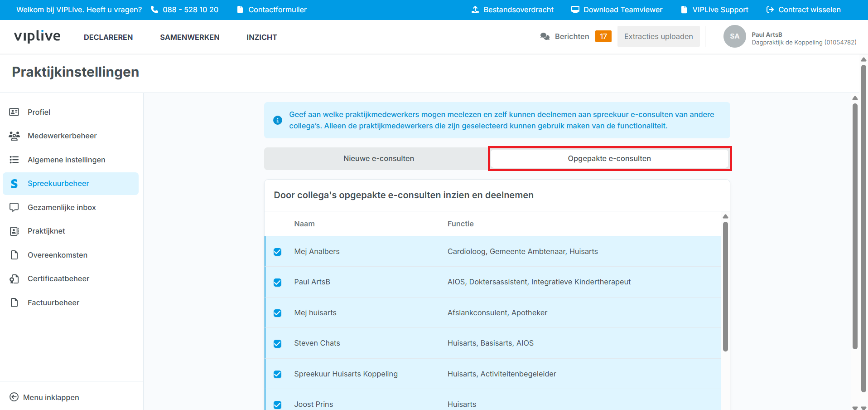The width and height of the screenshot is (868, 410).
Task: Click the Profiel card icon in sidebar
Action: tap(14, 112)
